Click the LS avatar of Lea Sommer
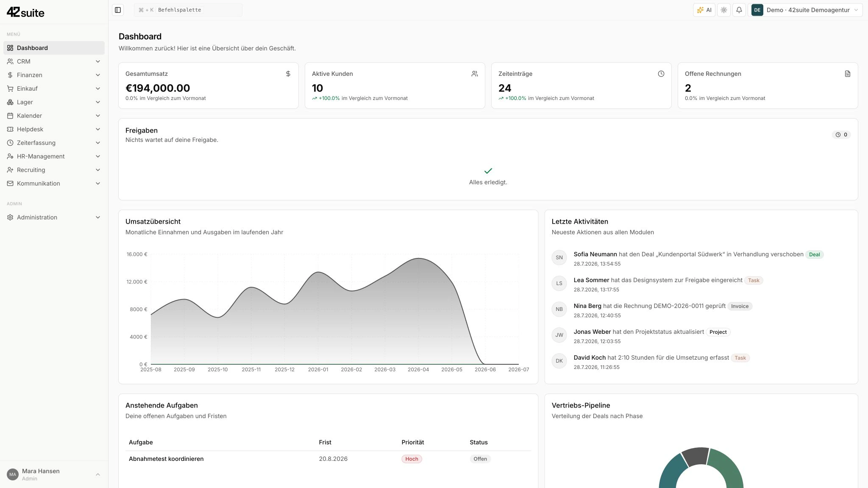This screenshot has height=488, width=868. 559,283
